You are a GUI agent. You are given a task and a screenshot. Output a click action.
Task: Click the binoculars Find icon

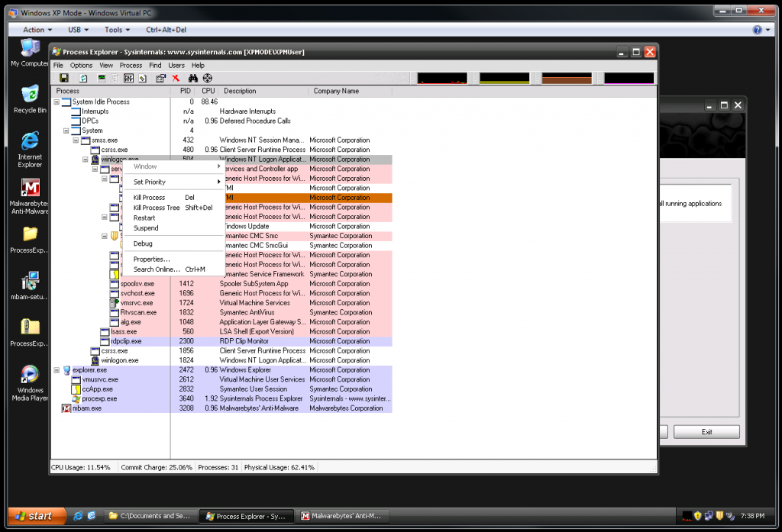pyautogui.click(x=193, y=79)
